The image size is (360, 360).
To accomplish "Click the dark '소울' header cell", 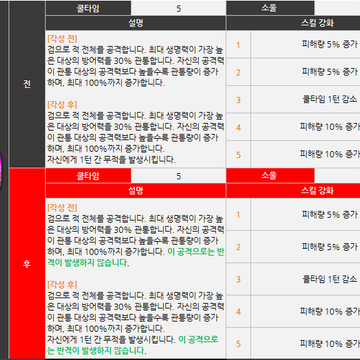I will 270,8.
